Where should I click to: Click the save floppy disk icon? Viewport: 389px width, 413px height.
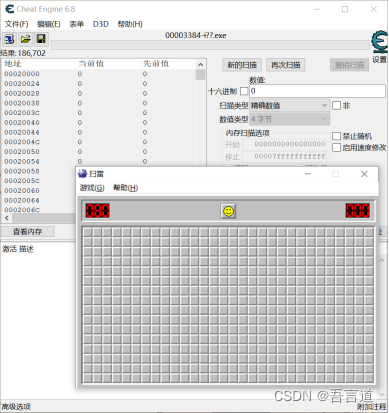click(41, 39)
